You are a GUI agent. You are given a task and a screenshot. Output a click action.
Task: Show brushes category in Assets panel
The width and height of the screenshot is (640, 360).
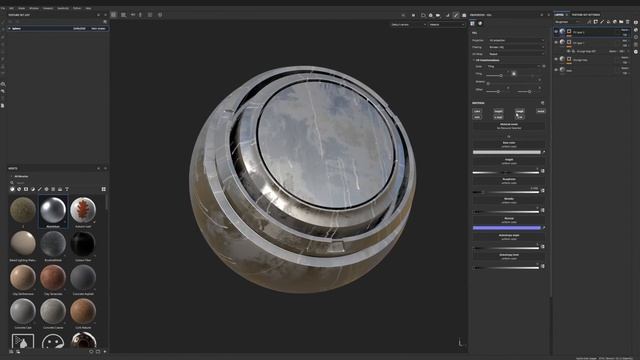[x=40, y=189]
